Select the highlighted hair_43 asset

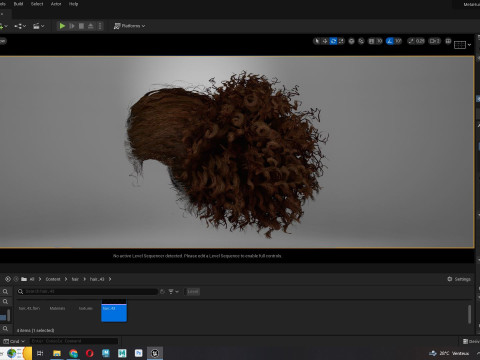click(114, 310)
